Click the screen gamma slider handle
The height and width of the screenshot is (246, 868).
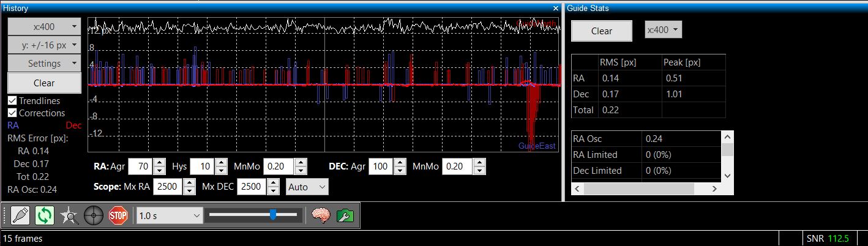point(273,215)
